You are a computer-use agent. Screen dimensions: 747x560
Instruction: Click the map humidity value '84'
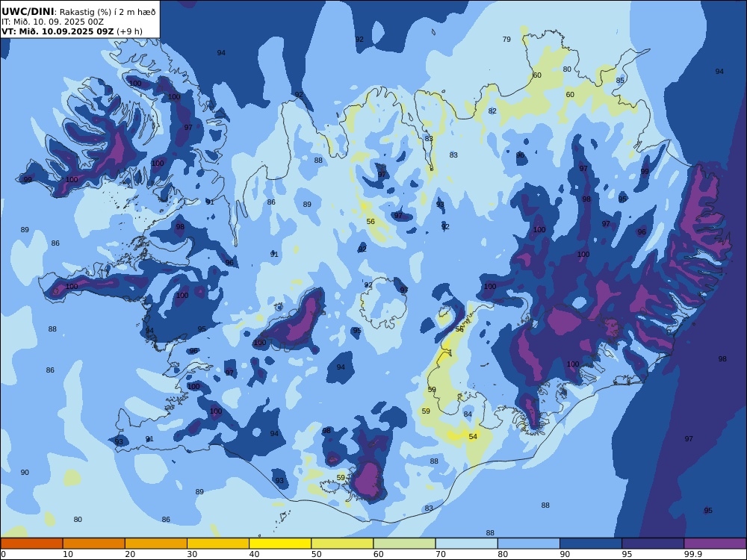pos(468,414)
